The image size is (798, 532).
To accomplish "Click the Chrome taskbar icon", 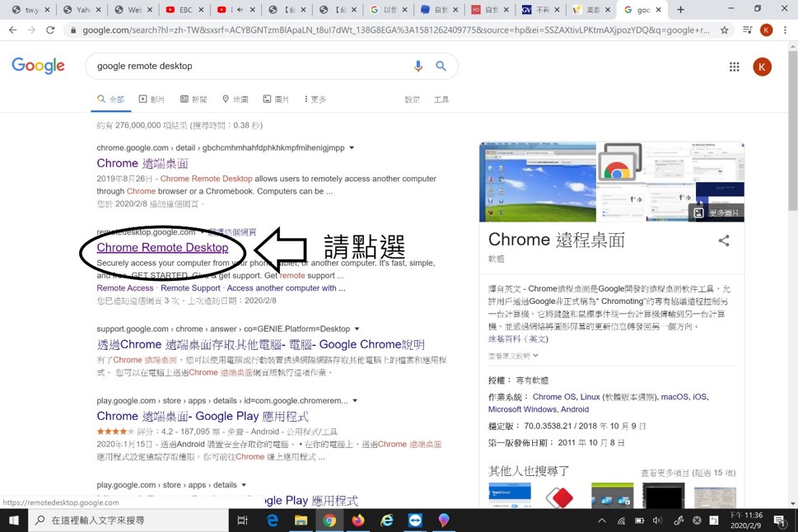I will coord(329,520).
